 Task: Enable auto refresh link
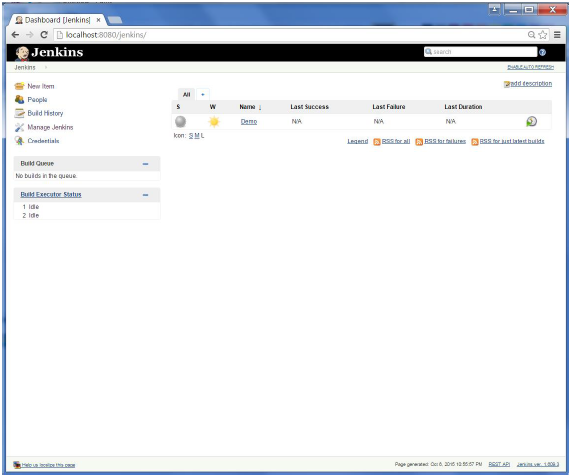pos(531,67)
